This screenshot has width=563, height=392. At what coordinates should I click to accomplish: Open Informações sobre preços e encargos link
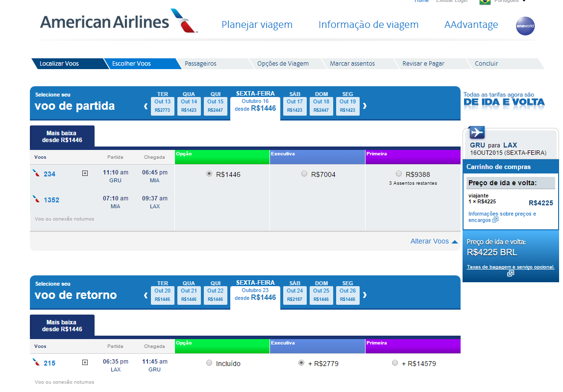(x=502, y=214)
